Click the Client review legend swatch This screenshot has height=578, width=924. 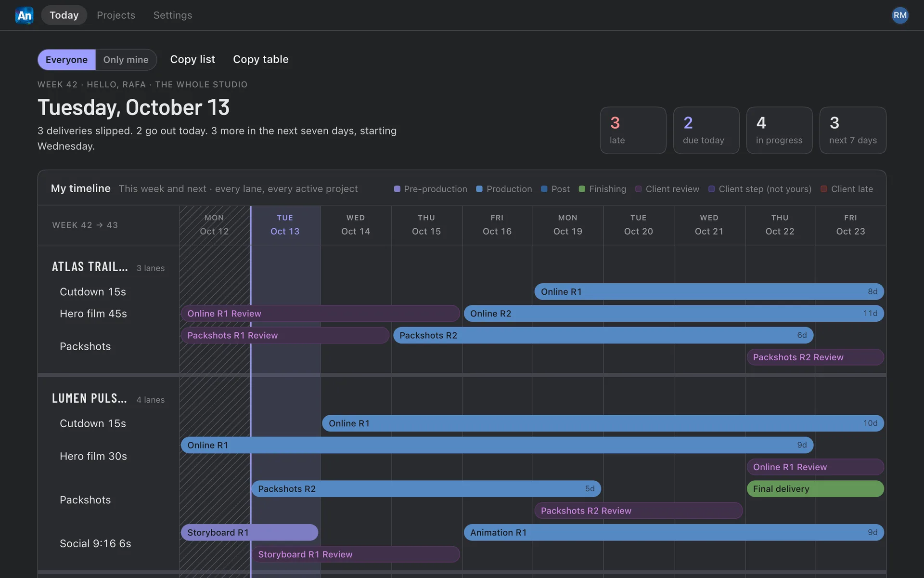coord(639,189)
